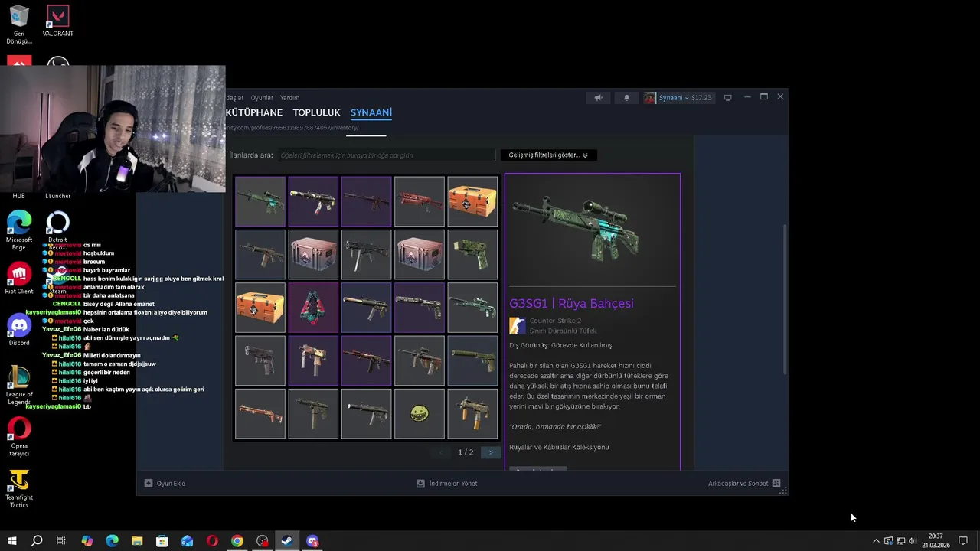Open the Recycle Bin desktop icon
Screen dimensions: 980x551
[x=19, y=24]
